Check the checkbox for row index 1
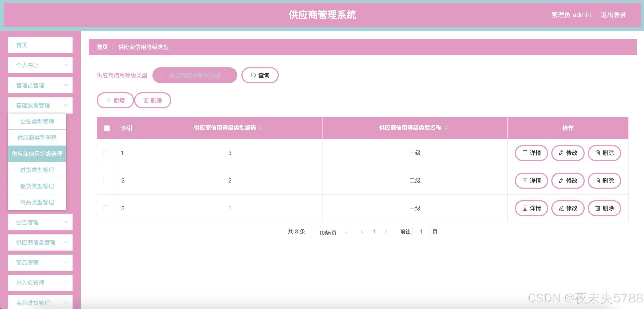This screenshot has height=309, width=644. coord(106,153)
